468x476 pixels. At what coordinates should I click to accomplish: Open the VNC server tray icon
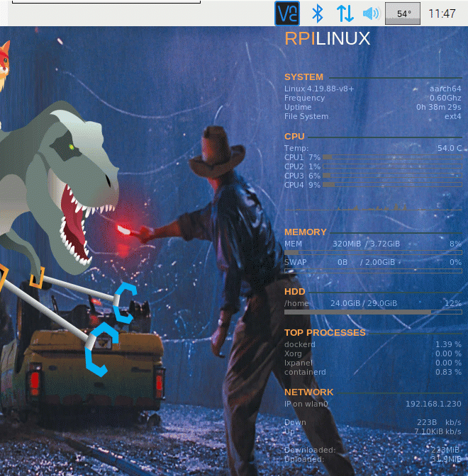point(287,13)
